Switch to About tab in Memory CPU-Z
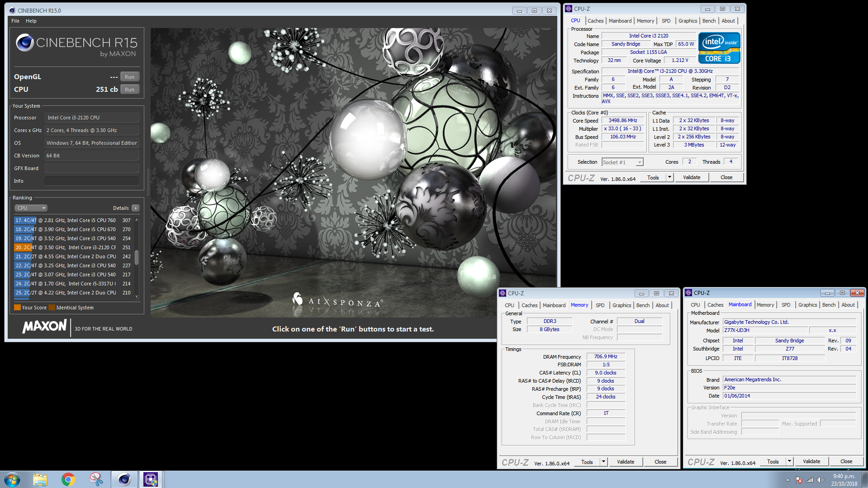This screenshot has width=868, height=488. 662,305
